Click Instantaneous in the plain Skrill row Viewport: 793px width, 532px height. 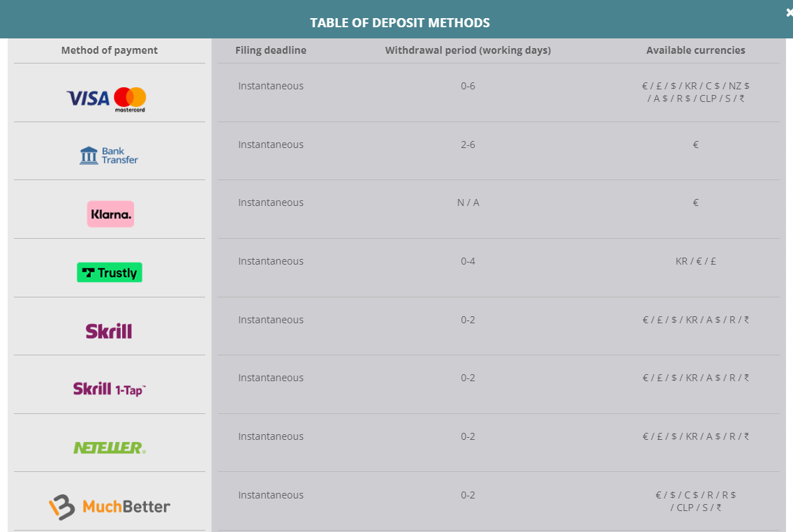(x=271, y=320)
